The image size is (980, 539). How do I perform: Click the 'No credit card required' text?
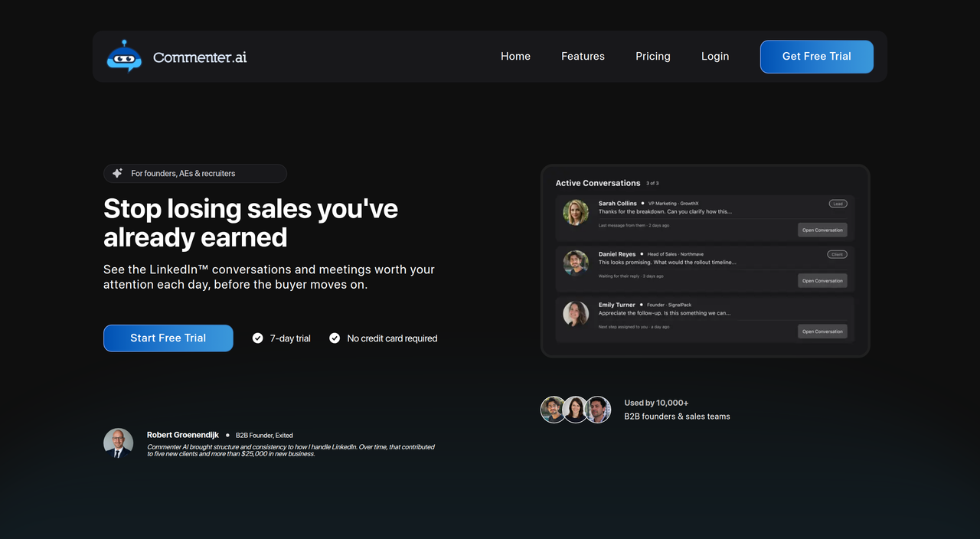tap(392, 338)
